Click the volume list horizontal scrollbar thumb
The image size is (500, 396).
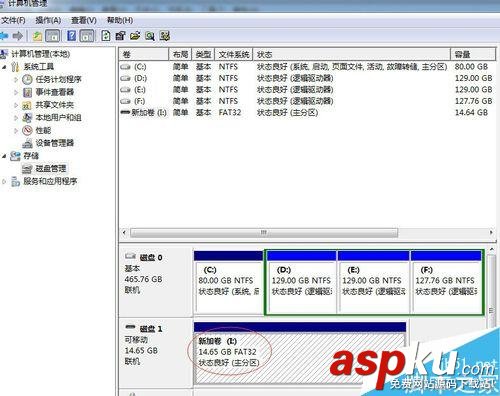click(x=264, y=233)
